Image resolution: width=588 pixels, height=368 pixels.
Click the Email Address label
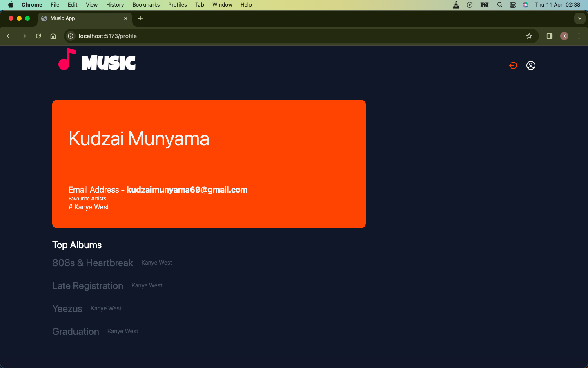click(94, 190)
